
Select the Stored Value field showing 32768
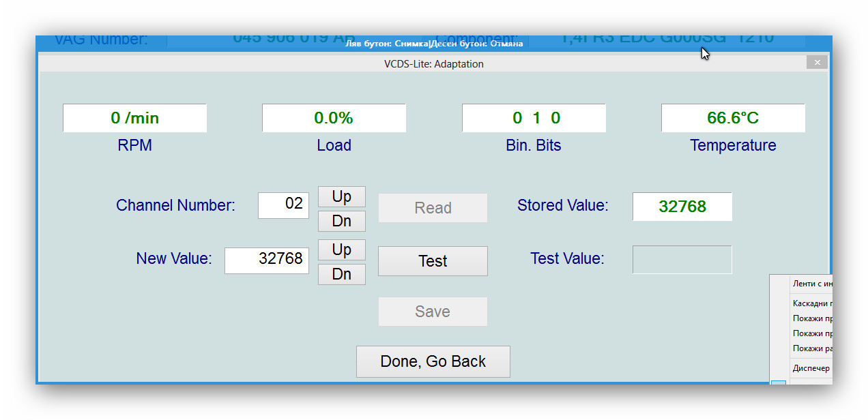tap(682, 207)
